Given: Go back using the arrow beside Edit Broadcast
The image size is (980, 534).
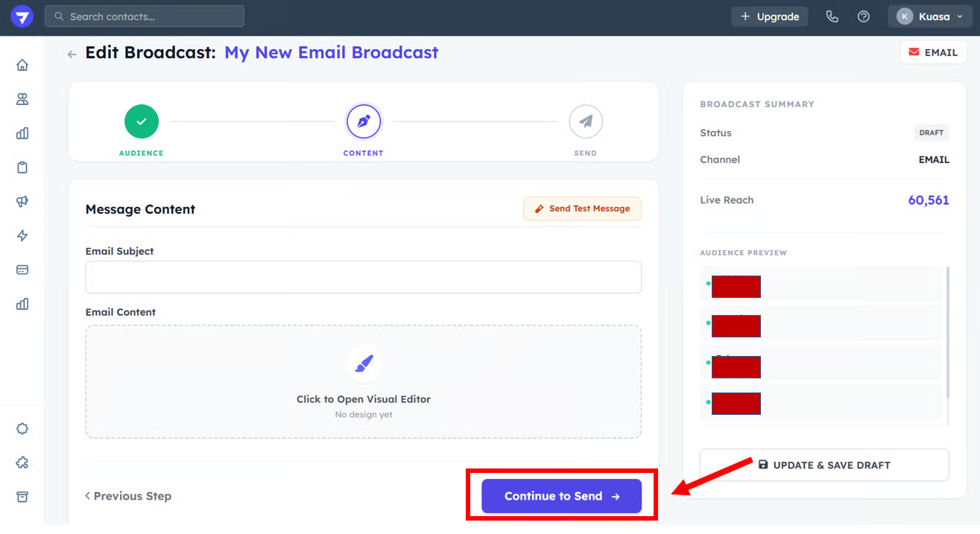Looking at the screenshot, I should pyautogui.click(x=72, y=54).
